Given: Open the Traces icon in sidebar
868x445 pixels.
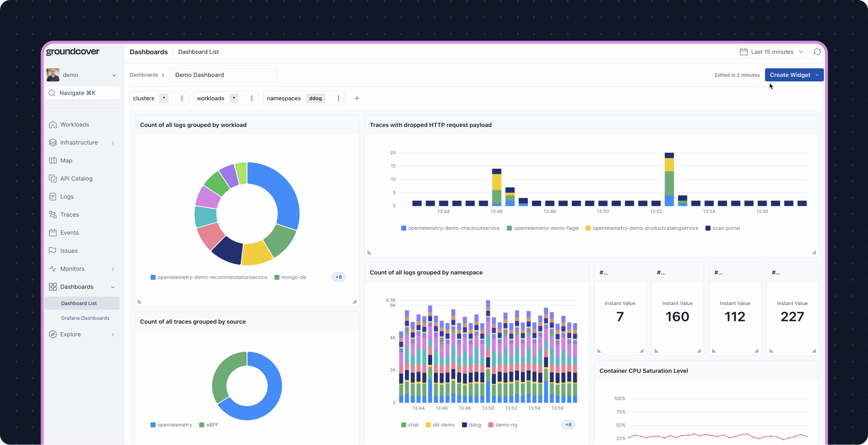Looking at the screenshot, I should (53, 214).
